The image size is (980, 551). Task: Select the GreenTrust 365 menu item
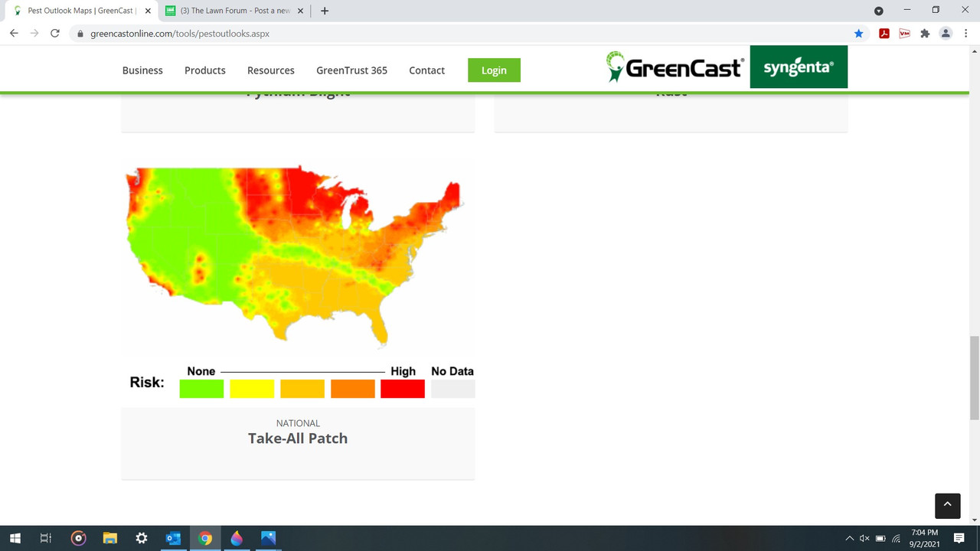point(351,70)
